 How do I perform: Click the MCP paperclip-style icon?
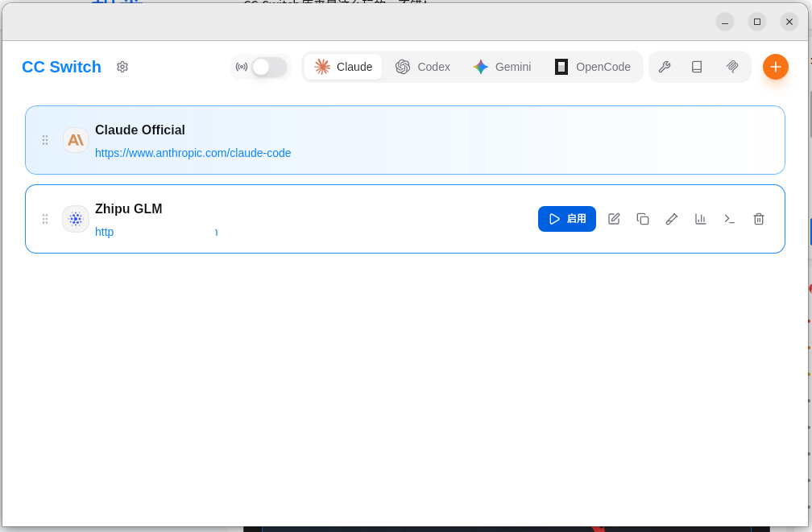tap(732, 67)
